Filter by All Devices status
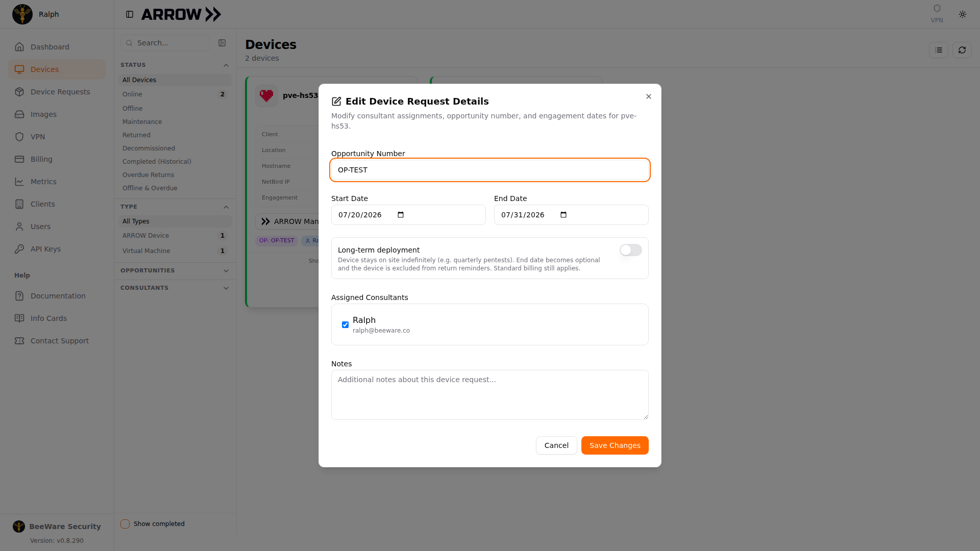The image size is (980, 551). tap(175, 80)
